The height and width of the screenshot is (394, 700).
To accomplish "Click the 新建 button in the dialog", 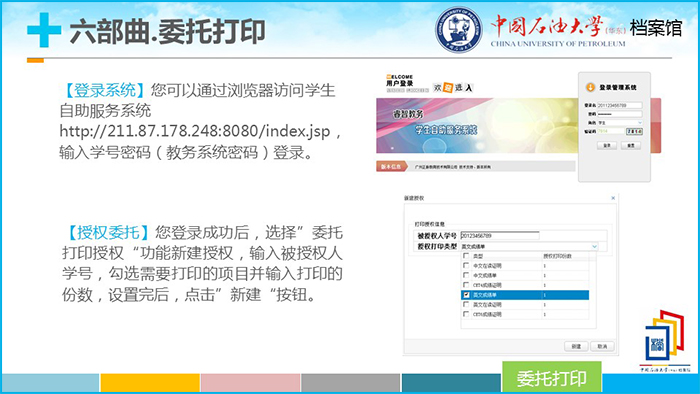I will point(576,346).
